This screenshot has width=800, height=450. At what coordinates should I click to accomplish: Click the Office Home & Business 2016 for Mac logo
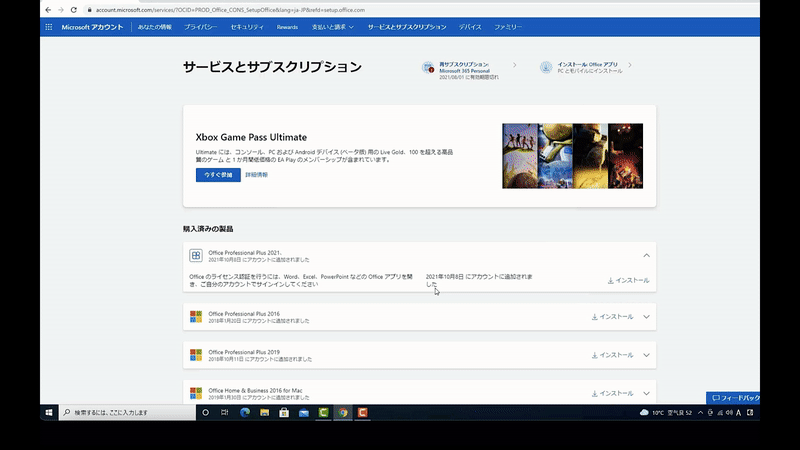[x=196, y=393]
